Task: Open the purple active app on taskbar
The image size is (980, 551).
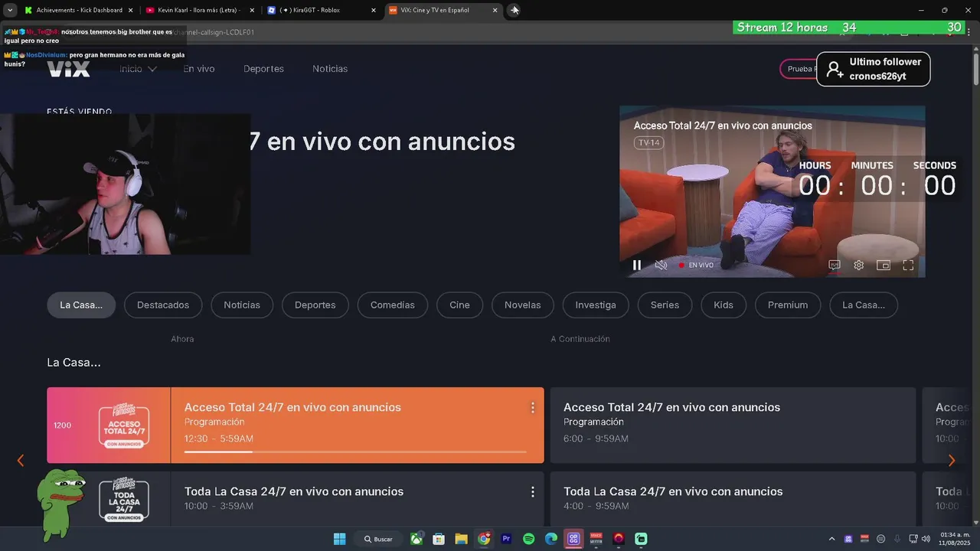Action: [573, 539]
